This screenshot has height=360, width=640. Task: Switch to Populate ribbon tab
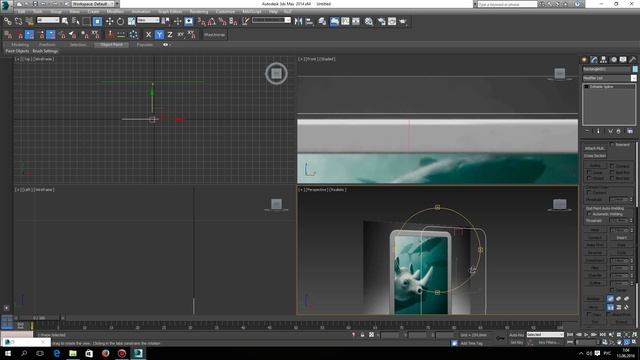pos(144,44)
